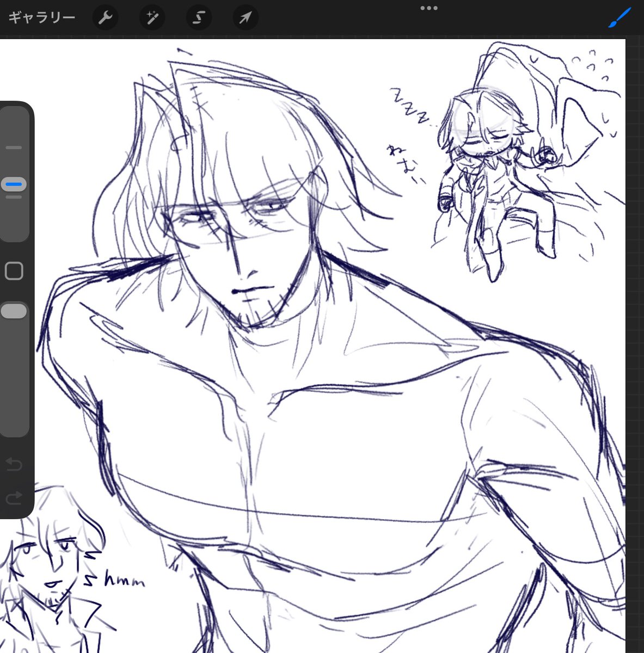Open the Actions wrench menu
Screen dimensions: 644x653
click(x=105, y=18)
